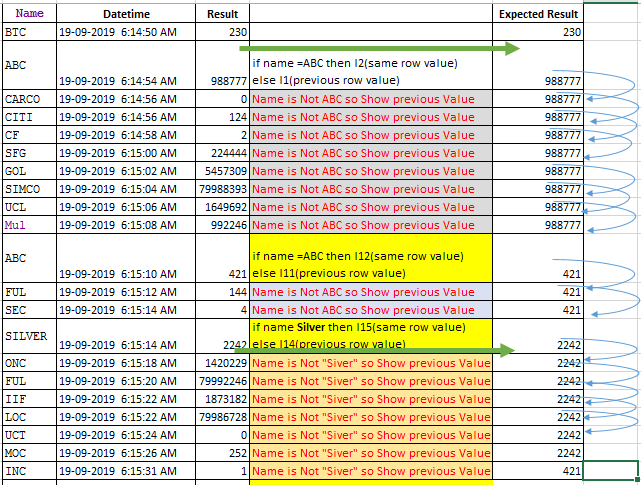Select the cell containing 5457309
The image size is (641, 485).
click(222, 171)
